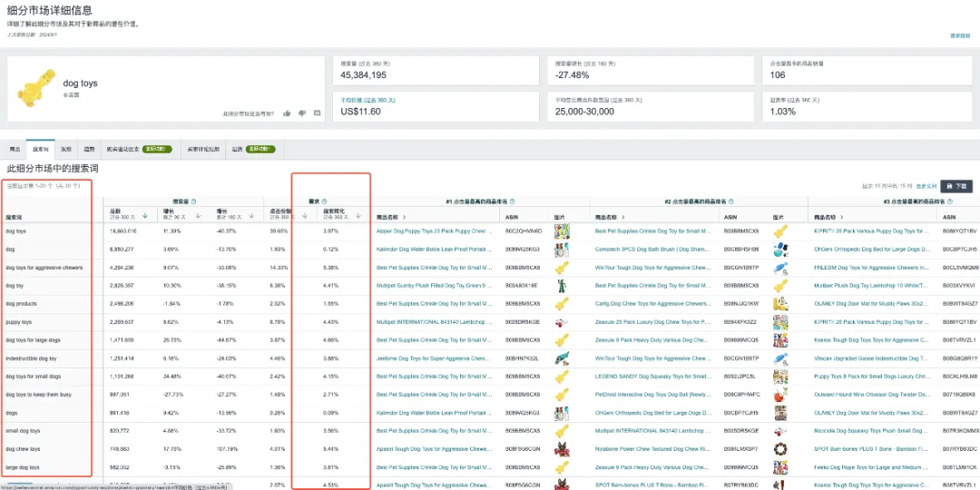Screen dimensions: 980x490
Task: Sort by 总数 search volume arrow
Action: (x=145, y=216)
